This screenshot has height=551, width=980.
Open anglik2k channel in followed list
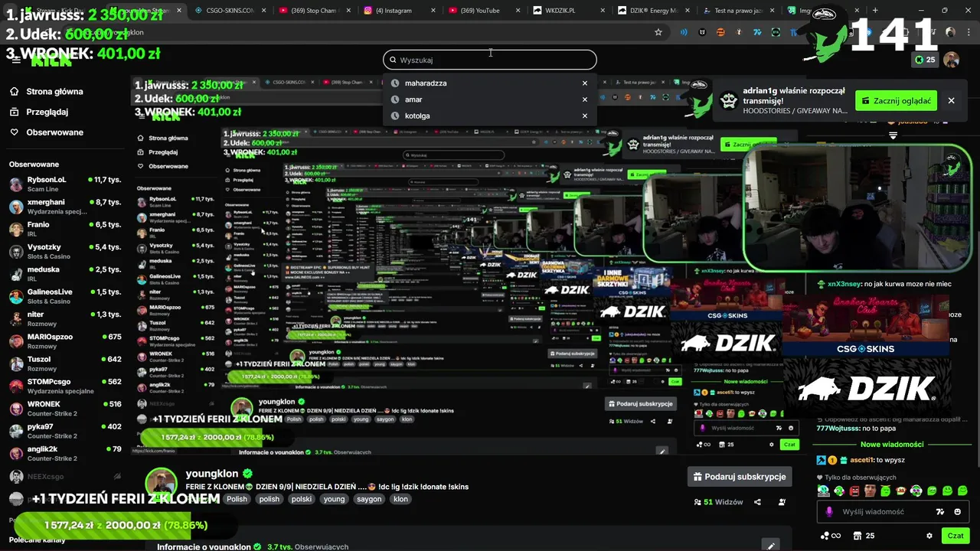[x=65, y=453]
